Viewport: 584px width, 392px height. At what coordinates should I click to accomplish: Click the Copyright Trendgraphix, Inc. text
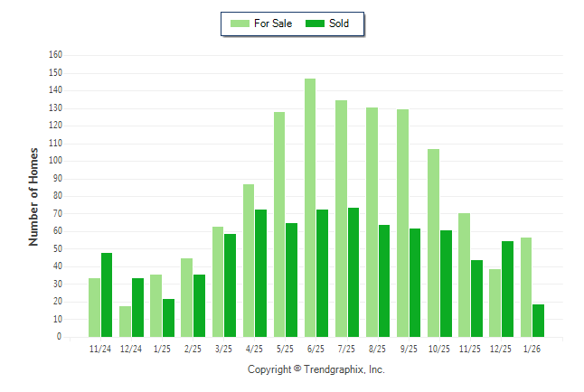(316, 369)
